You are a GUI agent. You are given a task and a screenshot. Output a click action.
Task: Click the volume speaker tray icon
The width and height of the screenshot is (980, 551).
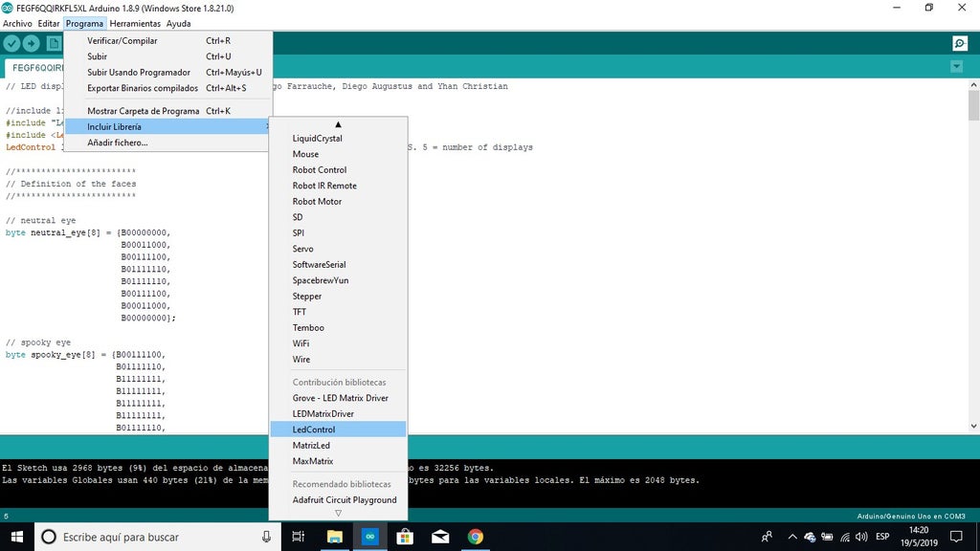click(x=861, y=537)
